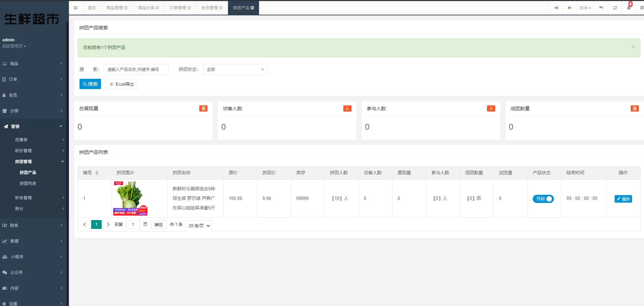Sort the table by 编号 column
Screen dimensions: 644x306
pos(97,173)
